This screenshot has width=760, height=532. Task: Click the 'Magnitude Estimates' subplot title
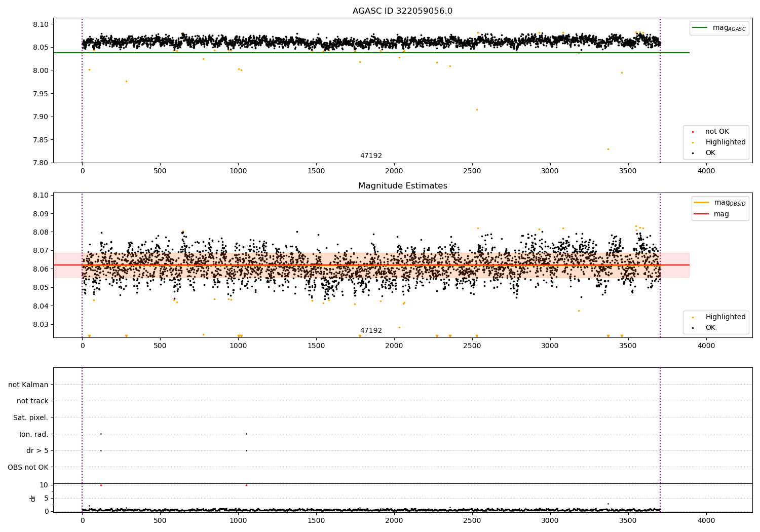click(x=402, y=186)
